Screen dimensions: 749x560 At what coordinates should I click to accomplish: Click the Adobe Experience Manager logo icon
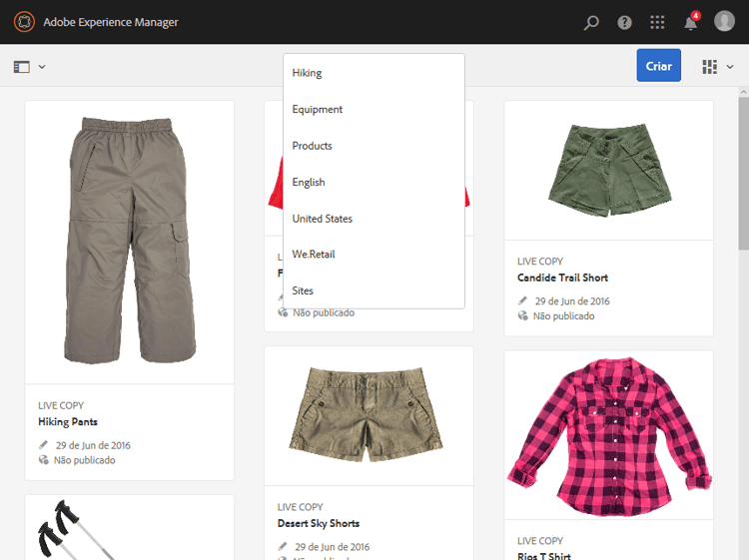24,22
